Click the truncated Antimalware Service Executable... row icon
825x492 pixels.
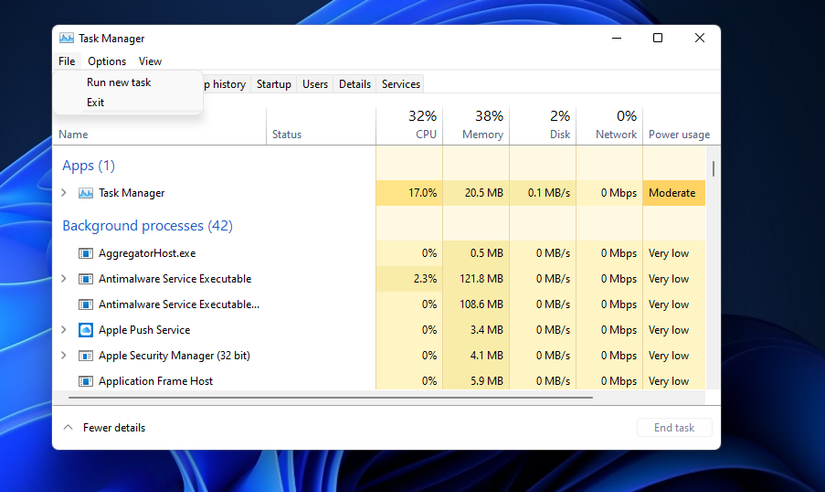pos(86,305)
